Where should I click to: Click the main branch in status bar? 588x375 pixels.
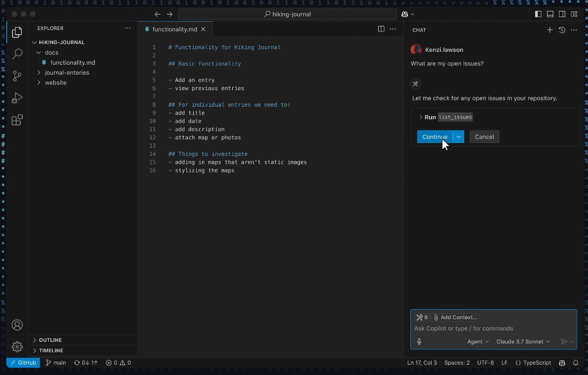(56, 363)
